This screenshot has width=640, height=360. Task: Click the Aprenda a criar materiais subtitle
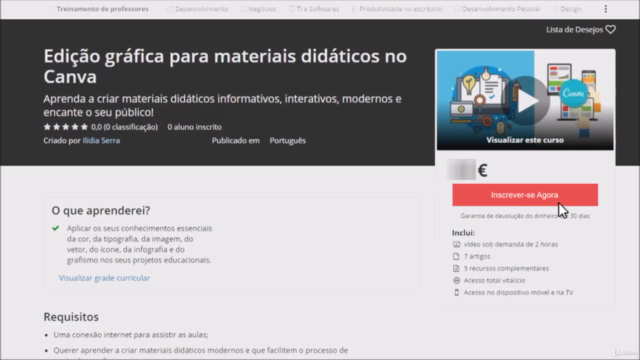point(222,105)
